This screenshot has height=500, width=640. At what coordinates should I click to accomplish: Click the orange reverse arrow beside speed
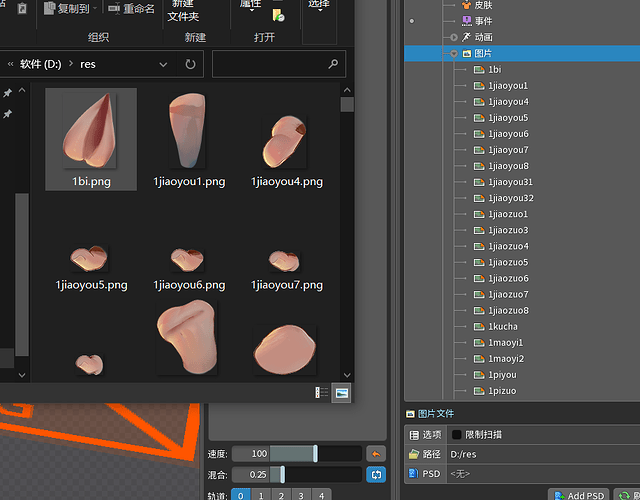click(376, 454)
